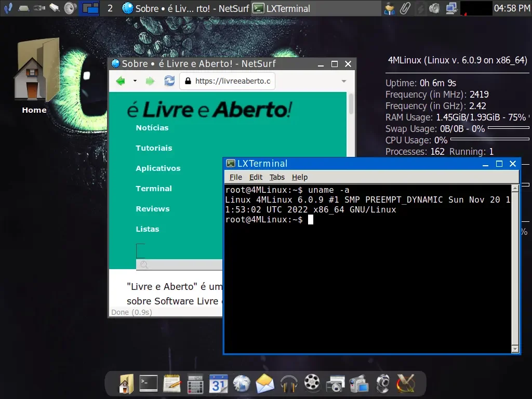532x399 pixels.
Task: Open the Terminal link on the web page
Action: (x=154, y=188)
